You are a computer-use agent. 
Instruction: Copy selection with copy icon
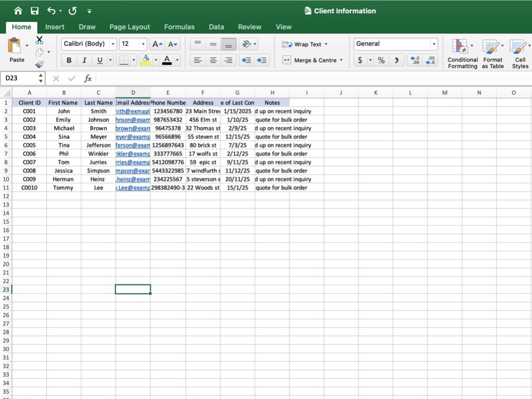[39, 52]
